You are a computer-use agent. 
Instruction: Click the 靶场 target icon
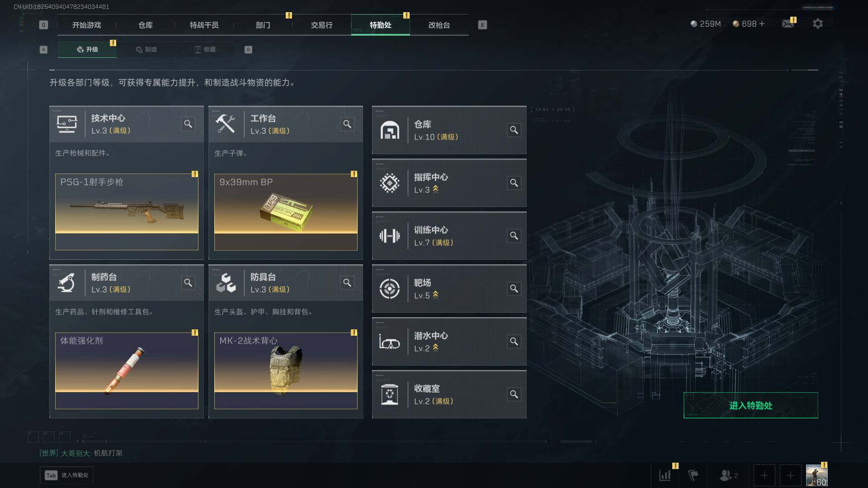click(390, 289)
